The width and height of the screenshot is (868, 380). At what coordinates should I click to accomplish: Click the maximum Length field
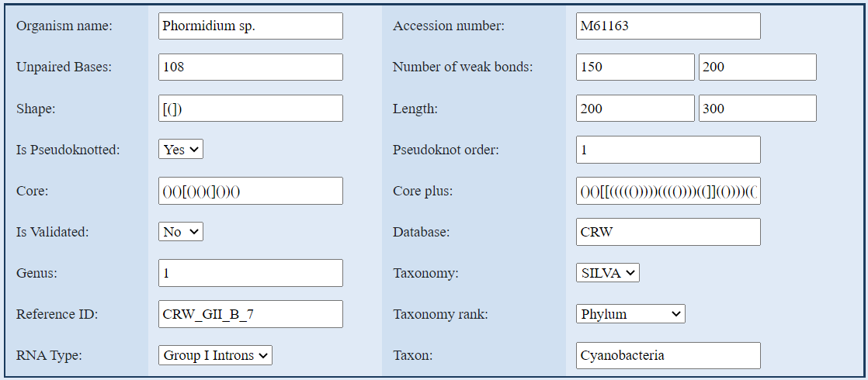coord(757,109)
